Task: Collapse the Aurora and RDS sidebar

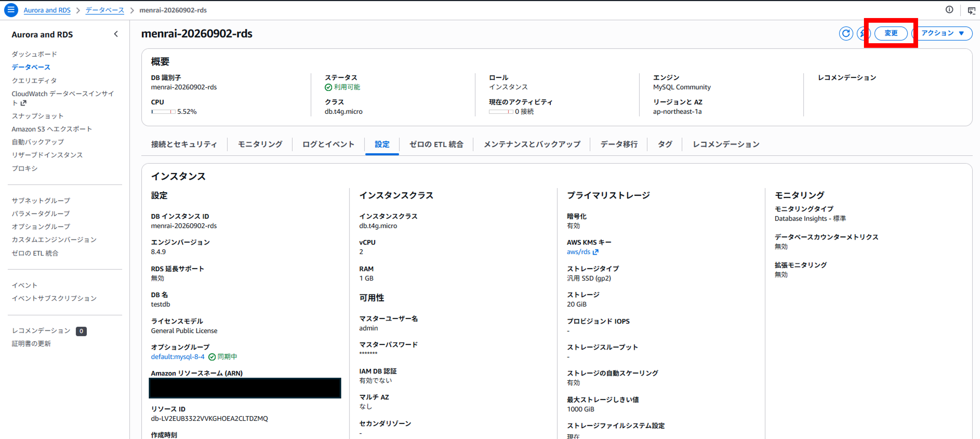Action: (x=116, y=34)
